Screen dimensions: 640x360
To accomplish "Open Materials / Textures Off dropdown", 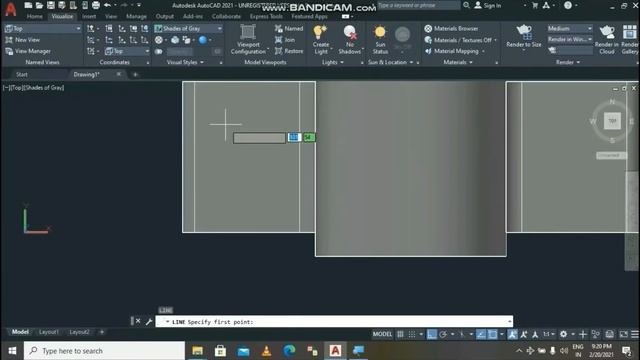I will [x=460, y=40].
